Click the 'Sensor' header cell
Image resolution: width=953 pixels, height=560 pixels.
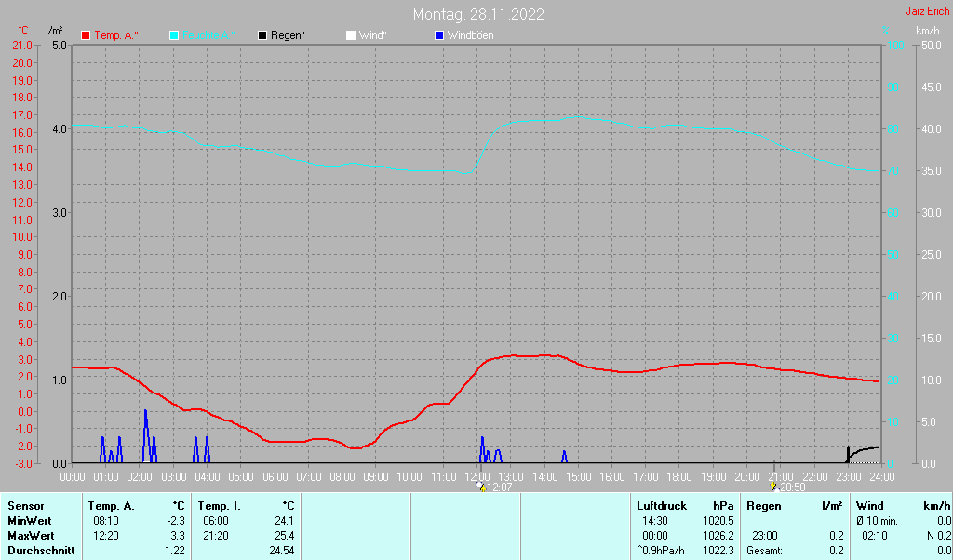[x=26, y=506]
